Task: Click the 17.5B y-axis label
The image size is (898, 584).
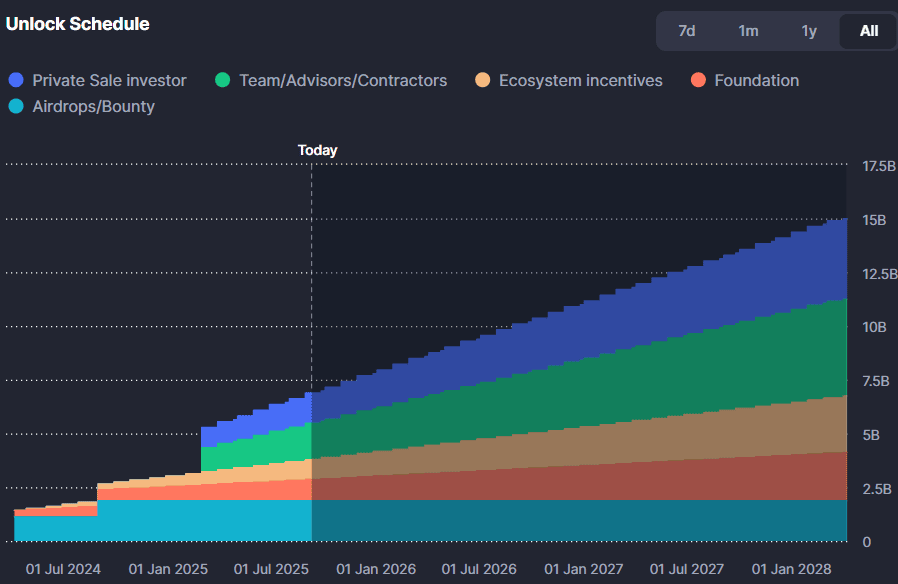Action: pos(878,166)
